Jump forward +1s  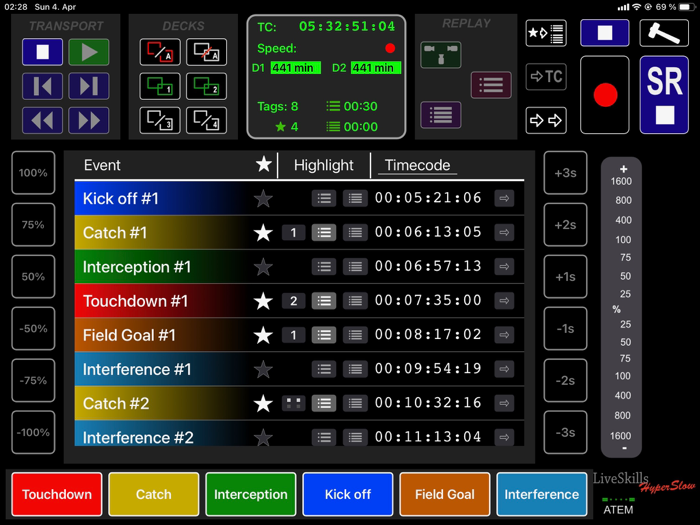(x=565, y=276)
